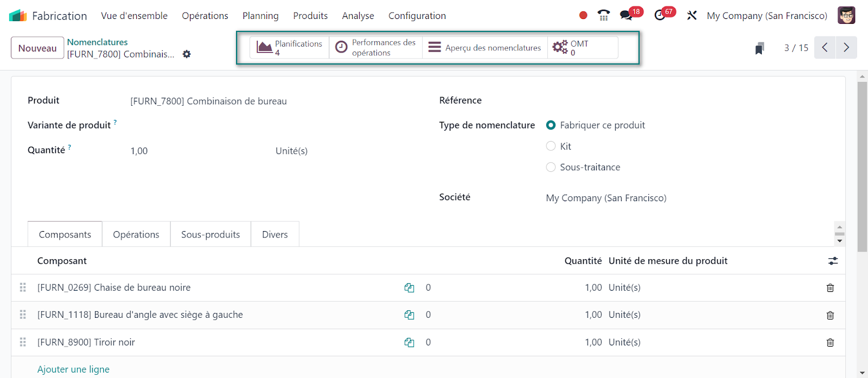Viewport: 868px width, 378px height.
Task: Open the Sous-produits tab
Action: [x=210, y=234]
